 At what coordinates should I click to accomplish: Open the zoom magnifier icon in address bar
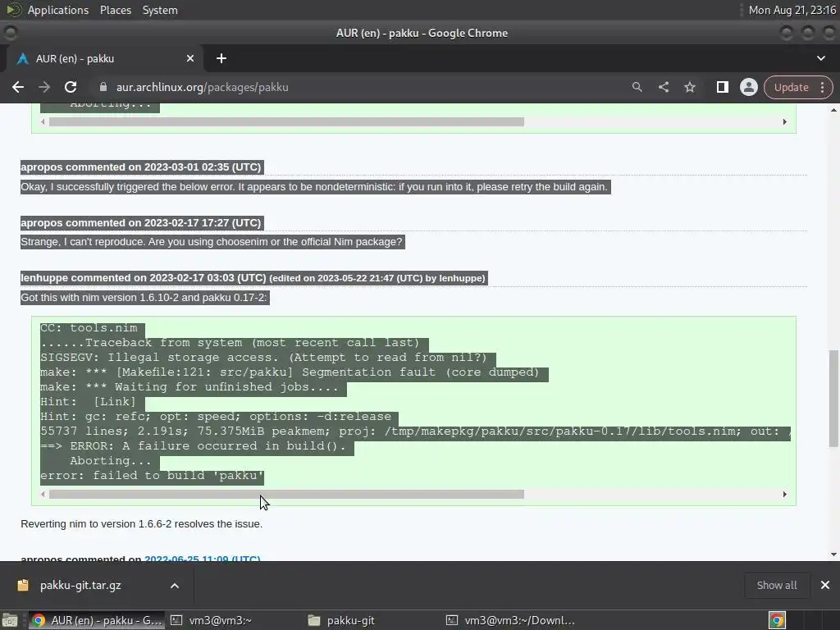[x=637, y=87]
